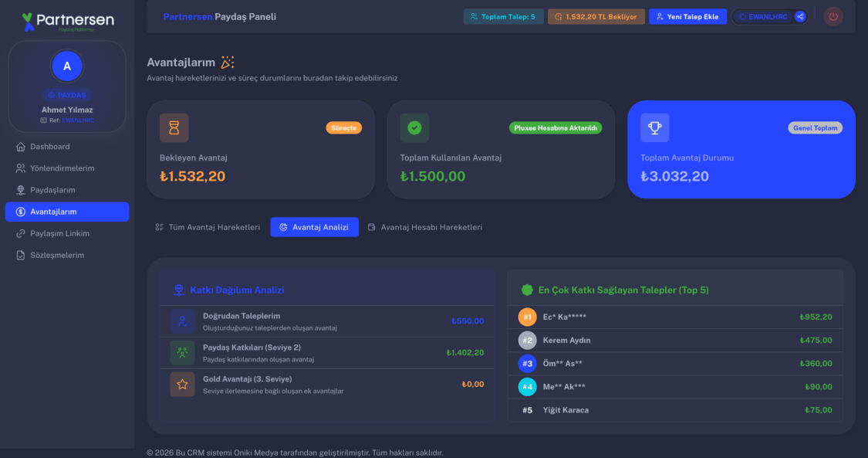The width and height of the screenshot is (868, 458).
Task: Copy the EWANLHRC referral code in header
Action: [763, 17]
